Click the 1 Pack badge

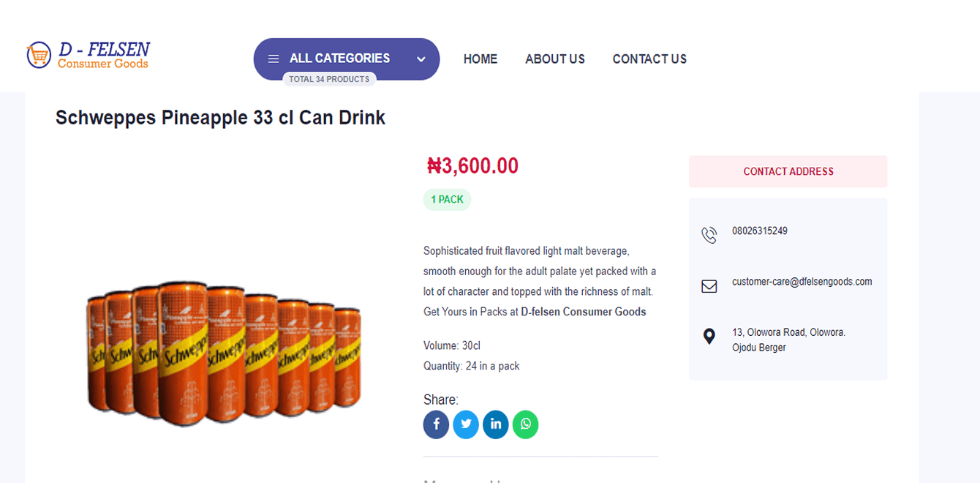coord(447,200)
